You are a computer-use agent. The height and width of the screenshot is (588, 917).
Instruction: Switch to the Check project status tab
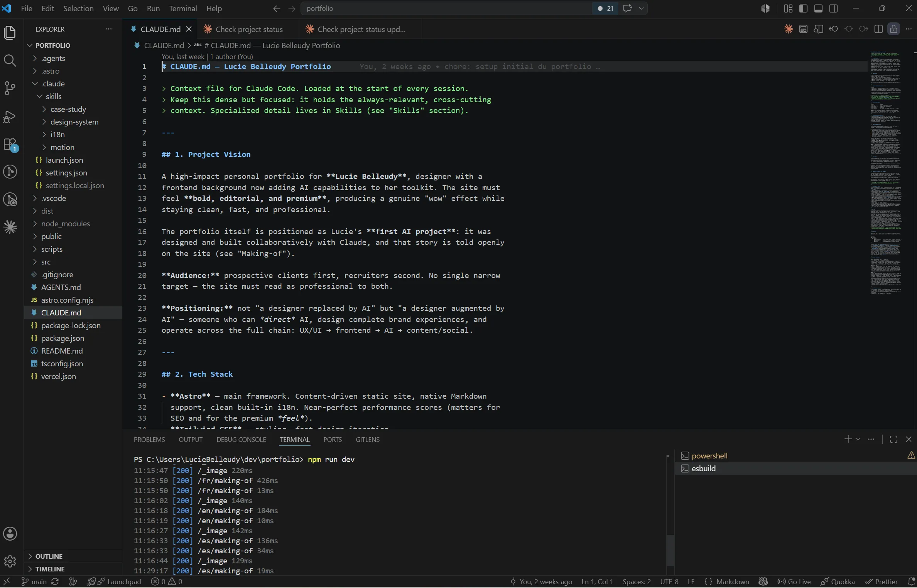click(249, 29)
